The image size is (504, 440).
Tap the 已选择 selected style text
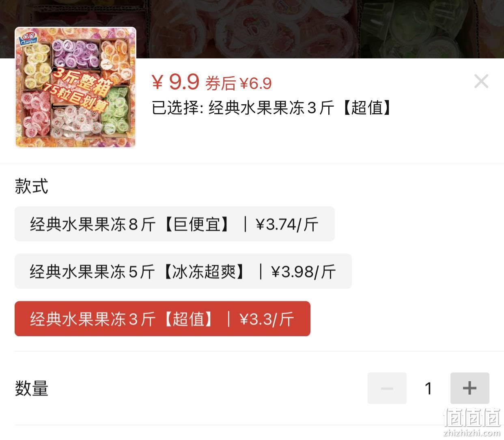click(273, 108)
